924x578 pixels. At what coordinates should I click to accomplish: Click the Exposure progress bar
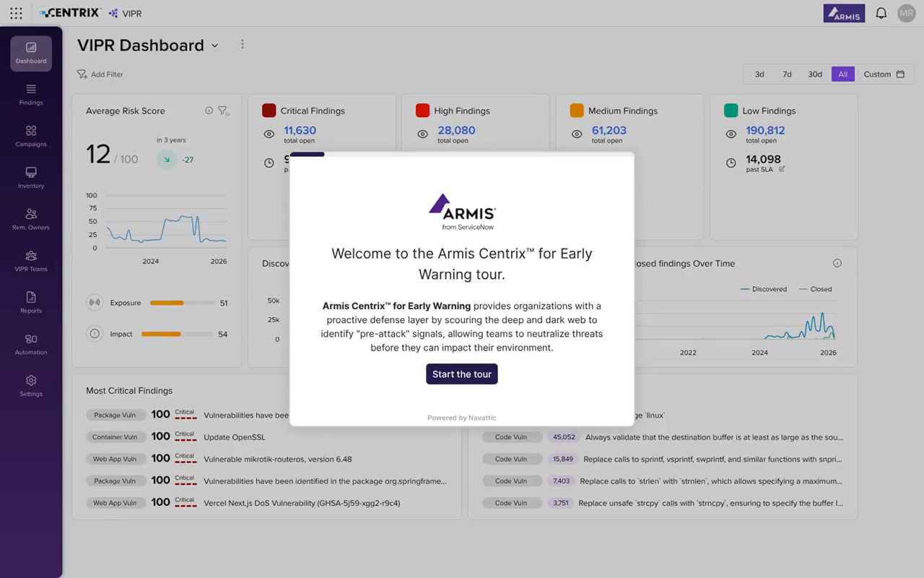(x=182, y=303)
